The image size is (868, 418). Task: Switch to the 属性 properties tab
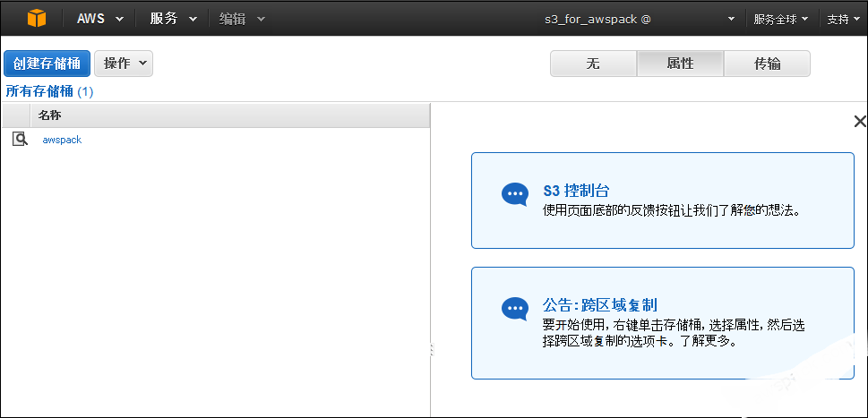coord(681,64)
